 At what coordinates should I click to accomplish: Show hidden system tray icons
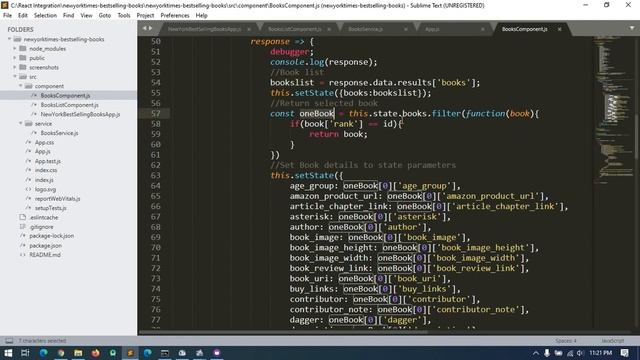536,353
